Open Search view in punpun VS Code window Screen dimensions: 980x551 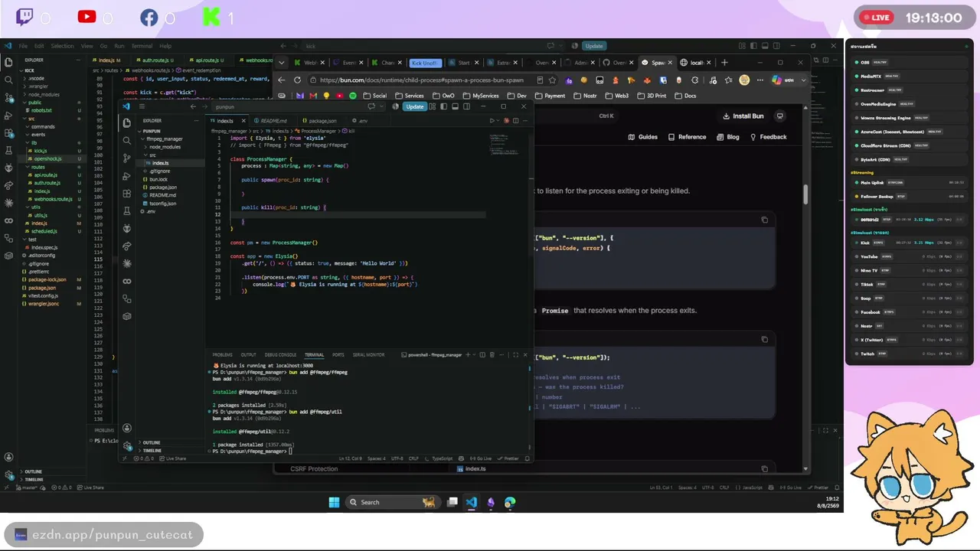(x=127, y=141)
